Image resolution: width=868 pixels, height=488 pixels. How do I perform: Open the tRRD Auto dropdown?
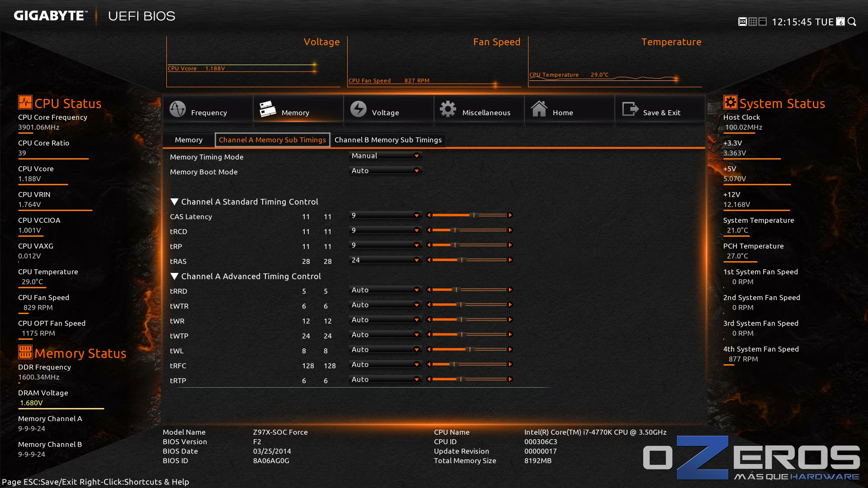(x=385, y=290)
